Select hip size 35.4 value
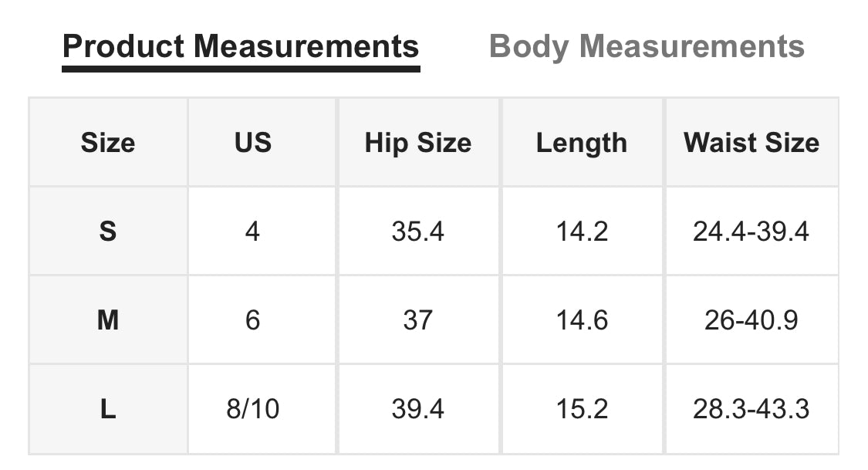Viewport: 868px width, 470px height. point(418,231)
